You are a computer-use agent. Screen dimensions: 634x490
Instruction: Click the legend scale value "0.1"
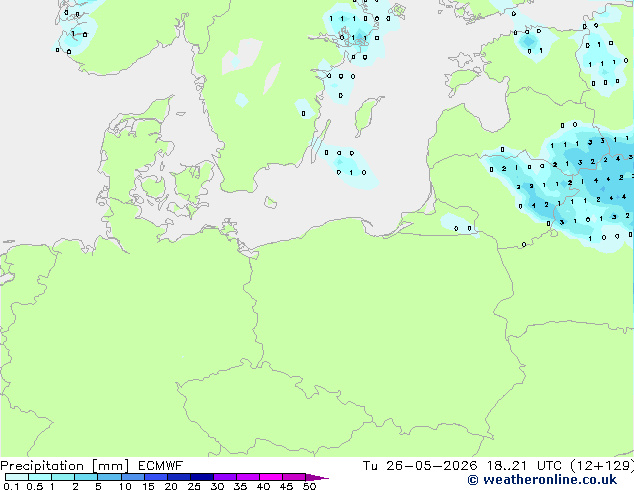[x=11, y=486]
